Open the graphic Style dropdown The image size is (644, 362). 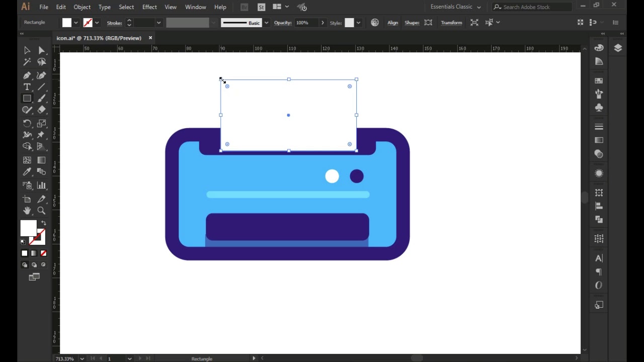click(x=358, y=23)
